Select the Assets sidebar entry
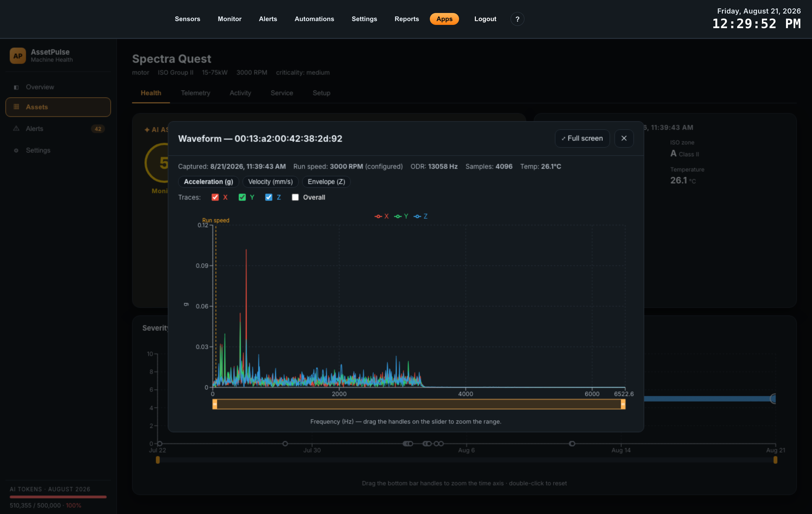812x514 pixels. 58,107
